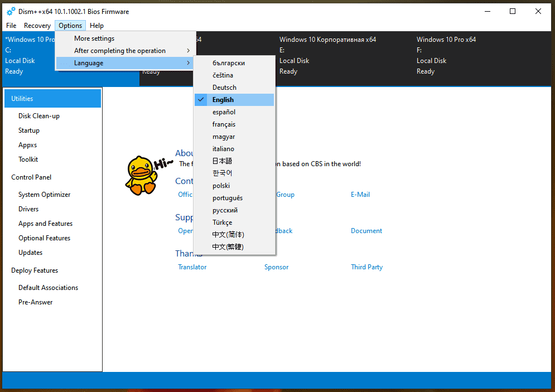This screenshot has height=392, width=555.
Task: Expand After completing the operation submenu
Action: pyautogui.click(x=124, y=51)
